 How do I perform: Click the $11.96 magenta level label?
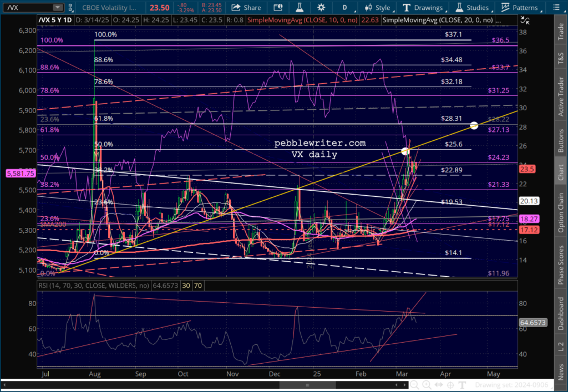pyautogui.click(x=499, y=273)
